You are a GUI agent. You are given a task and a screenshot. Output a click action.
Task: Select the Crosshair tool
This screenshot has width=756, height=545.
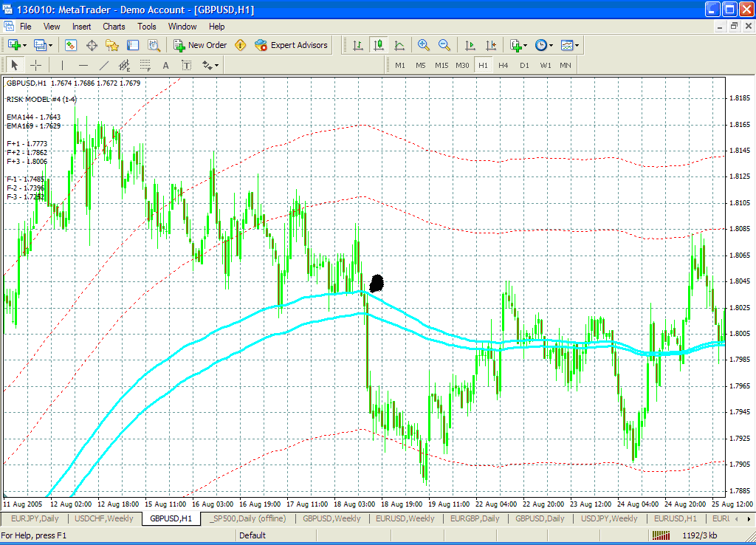coord(35,65)
